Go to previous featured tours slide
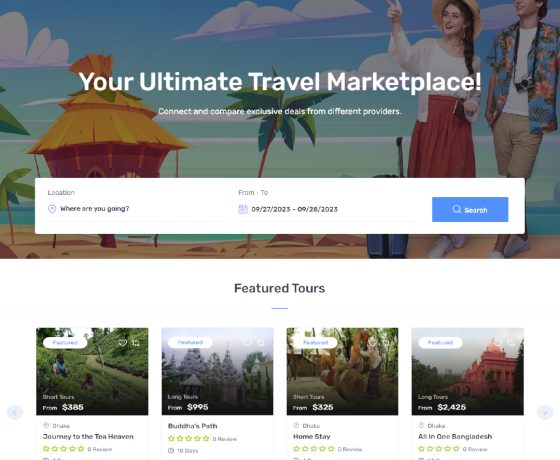 click(15, 412)
